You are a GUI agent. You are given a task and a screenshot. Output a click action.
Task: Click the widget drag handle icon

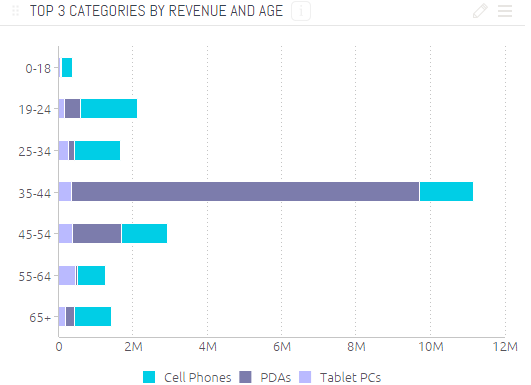[x=15, y=11]
